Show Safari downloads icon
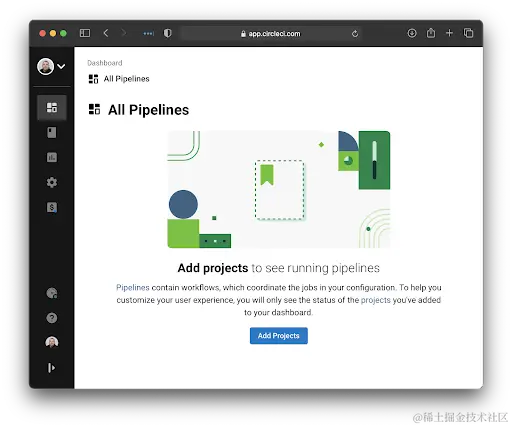 tap(412, 33)
